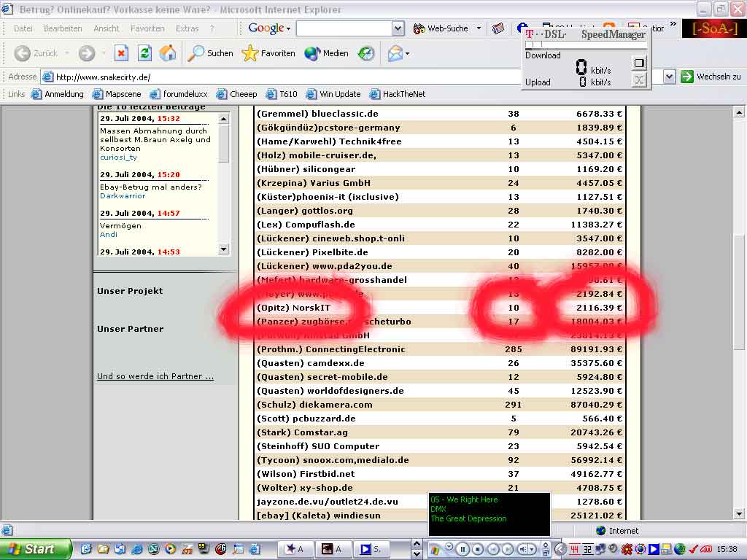Click the (Prothm.) ConnectingElectronic row
This screenshot has width=747, height=560.
pyautogui.click(x=439, y=349)
